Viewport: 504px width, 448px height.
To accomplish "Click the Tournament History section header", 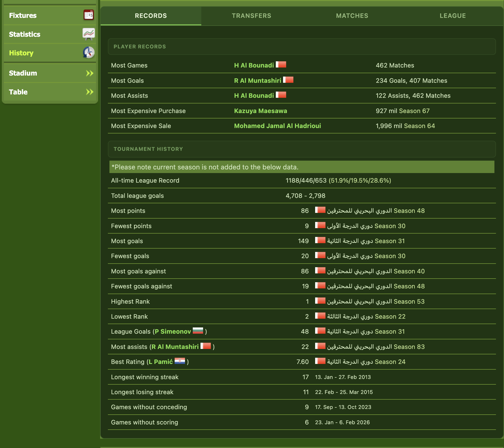I will click(x=302, y=149).
